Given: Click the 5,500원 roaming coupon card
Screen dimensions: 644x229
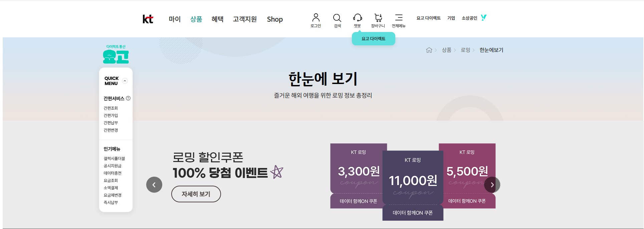Looking at the screenshot, I should (467, 176).
